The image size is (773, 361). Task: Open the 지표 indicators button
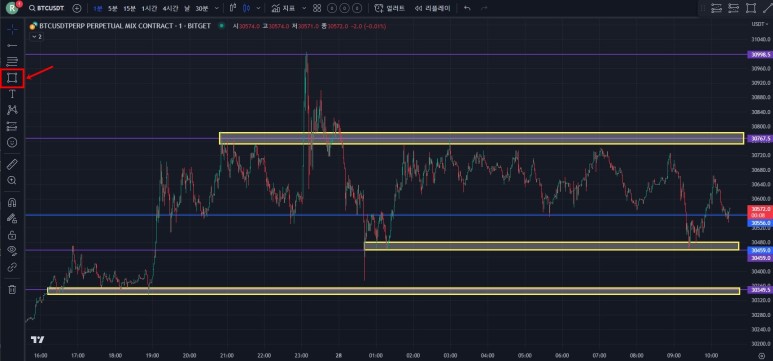283,8
